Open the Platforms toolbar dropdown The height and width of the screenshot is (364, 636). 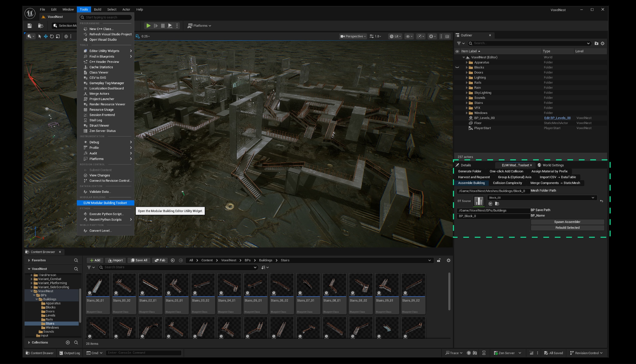(x=199, y=26)
